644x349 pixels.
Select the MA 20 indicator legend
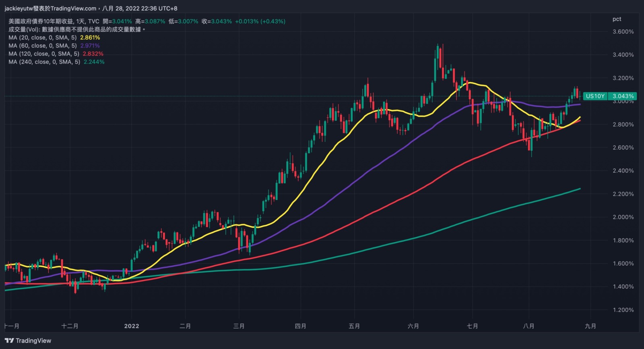43,37
